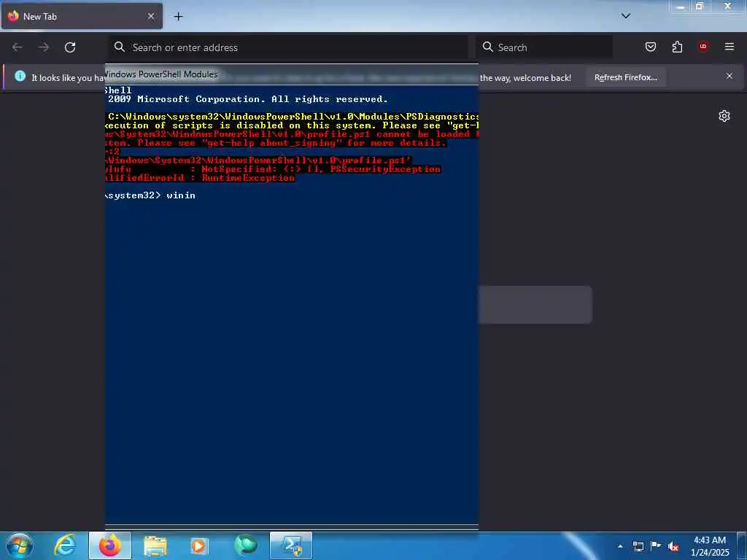The image size is (747, 560).
Task: Close the New Tab tab
Action: click(150, 16)
